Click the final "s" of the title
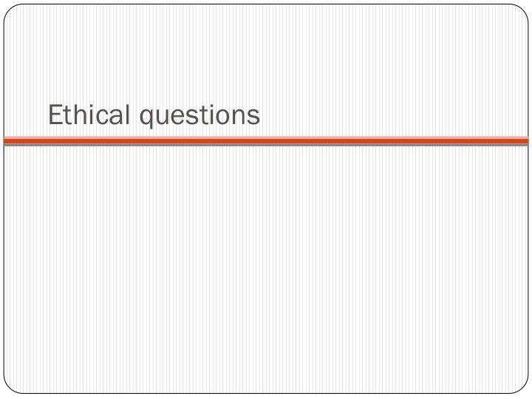 click(x=254, y=117)
